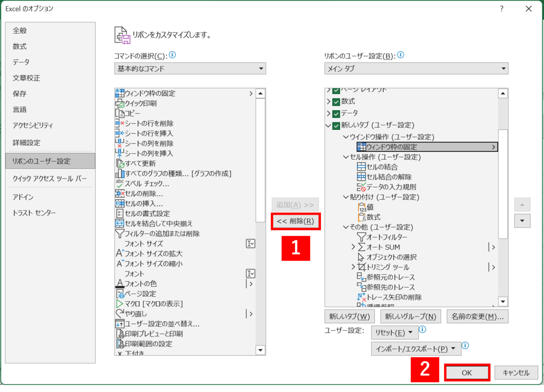Collapse the ウインドウ操作 (ユーザー設定) group
This screenshot has width=544, height=392.
tap(346, 137)
